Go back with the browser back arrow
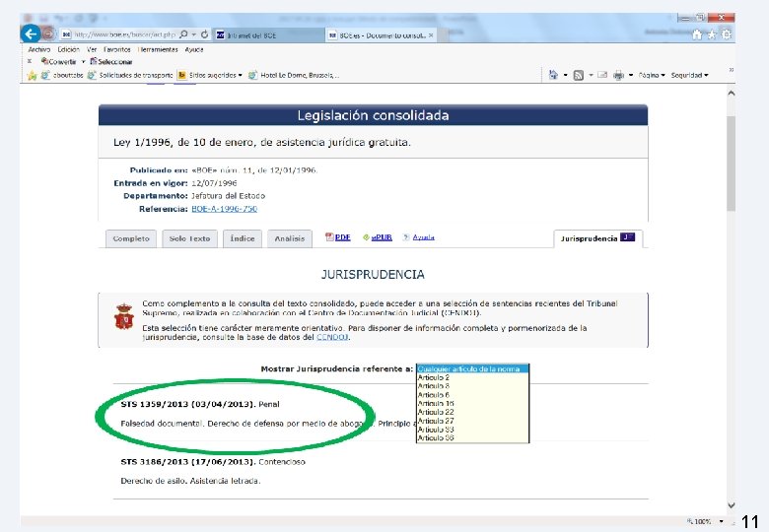769x532 pixels. 31,33
